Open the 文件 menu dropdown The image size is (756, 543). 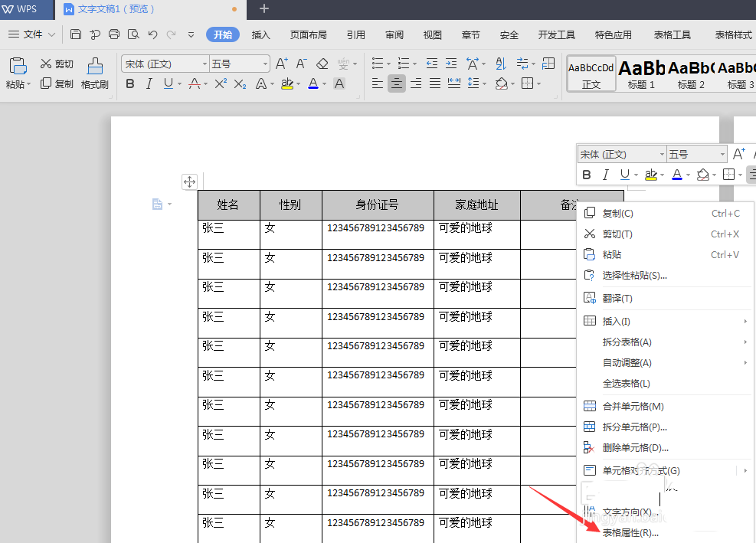coord(32,34)
